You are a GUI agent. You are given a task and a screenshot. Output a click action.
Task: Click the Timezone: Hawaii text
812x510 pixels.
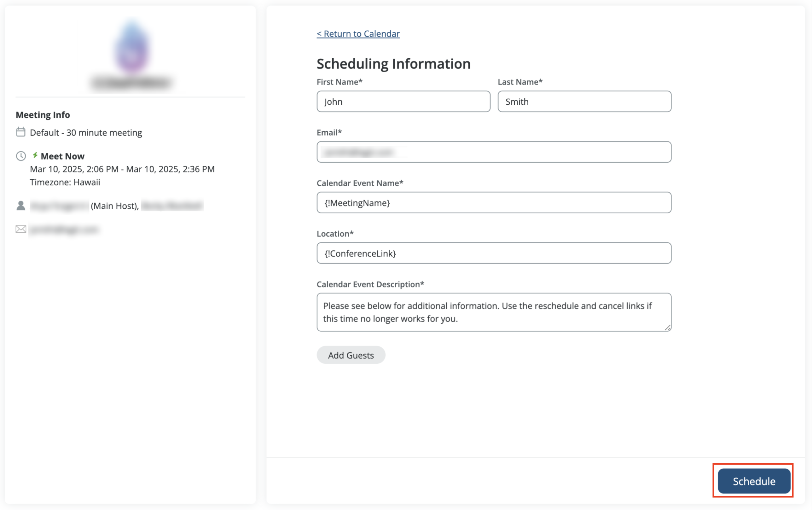pos(65,182)
